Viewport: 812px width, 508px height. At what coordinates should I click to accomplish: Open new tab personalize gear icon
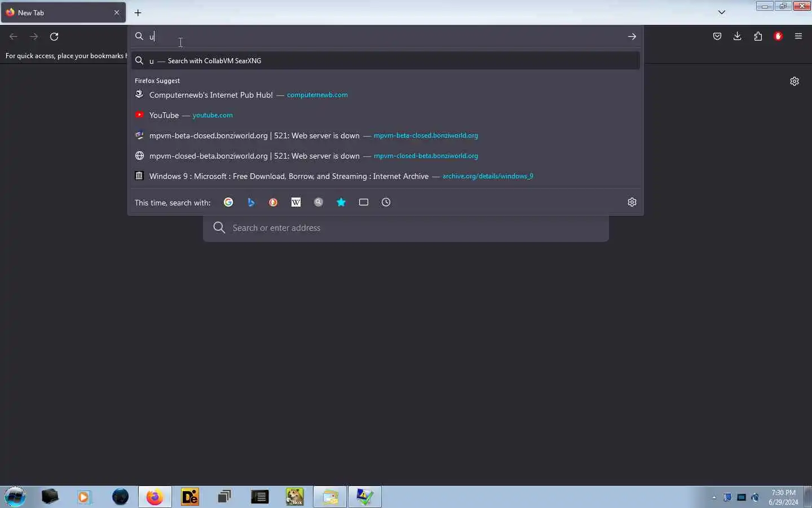pos(795,81)
